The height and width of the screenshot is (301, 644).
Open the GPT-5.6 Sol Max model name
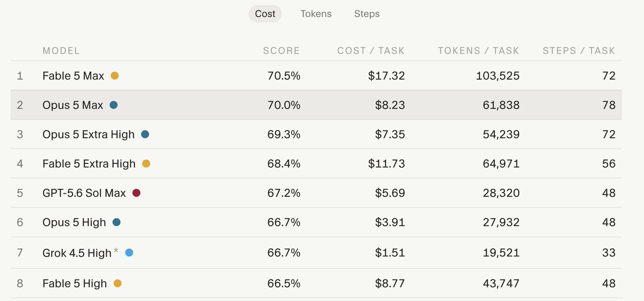coord(84,193)
